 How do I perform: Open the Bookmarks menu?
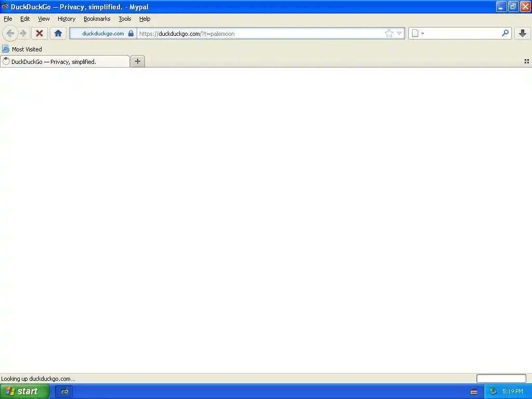97,19
